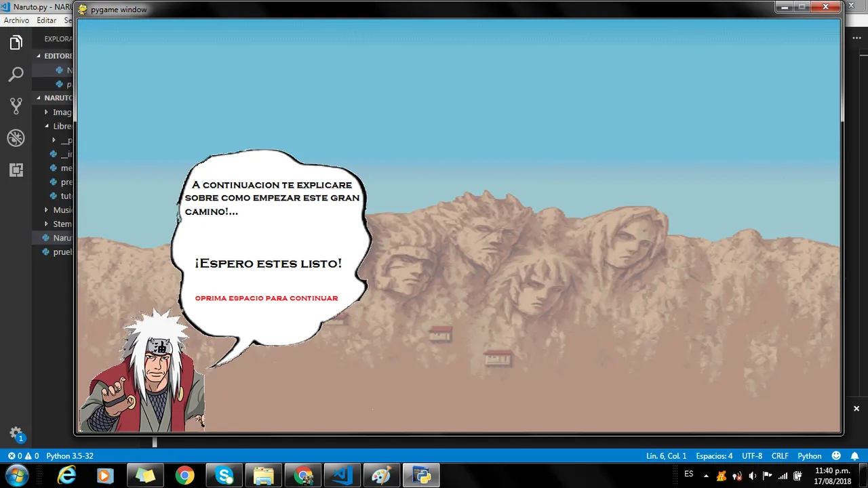The width and height of the screenshot is (868, 488).
Task: Click the ¡Espero estes listo! text
Action: tap(268, 263)
